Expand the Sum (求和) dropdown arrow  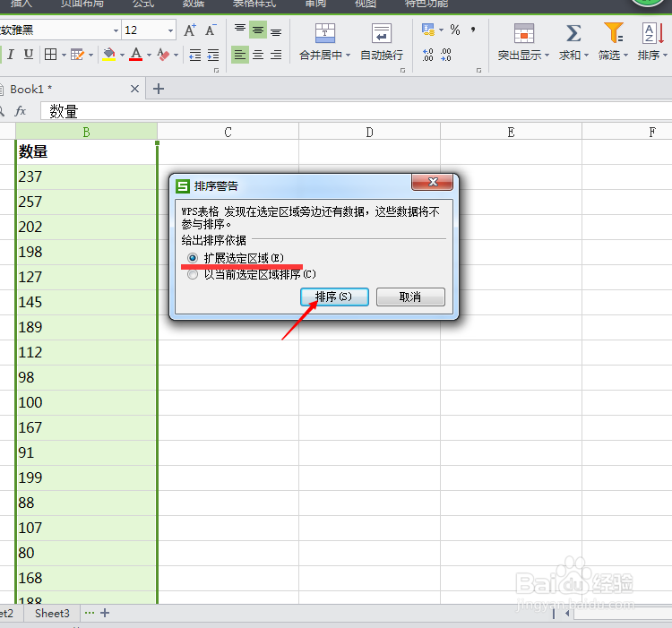(586, 55)
